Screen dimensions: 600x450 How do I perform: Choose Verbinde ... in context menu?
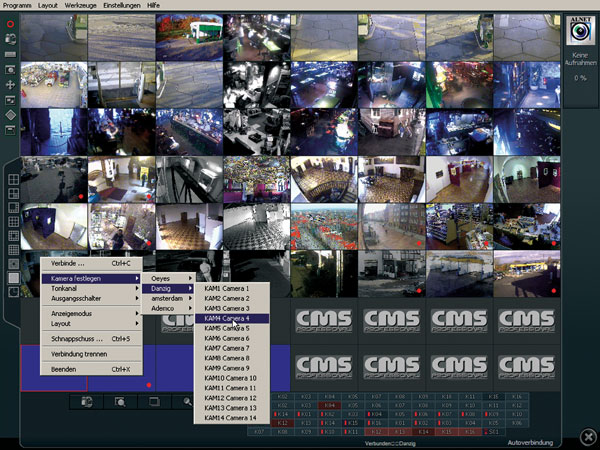click(91, 263)
